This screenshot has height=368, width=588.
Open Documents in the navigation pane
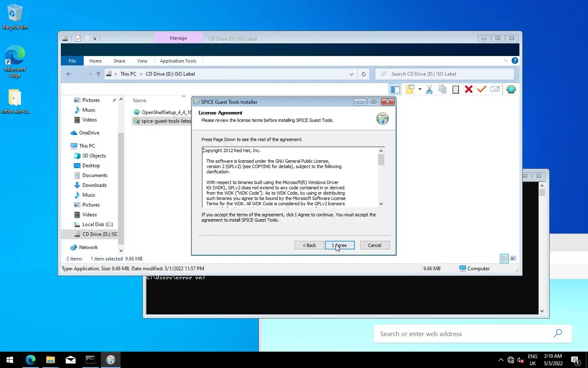95,175
